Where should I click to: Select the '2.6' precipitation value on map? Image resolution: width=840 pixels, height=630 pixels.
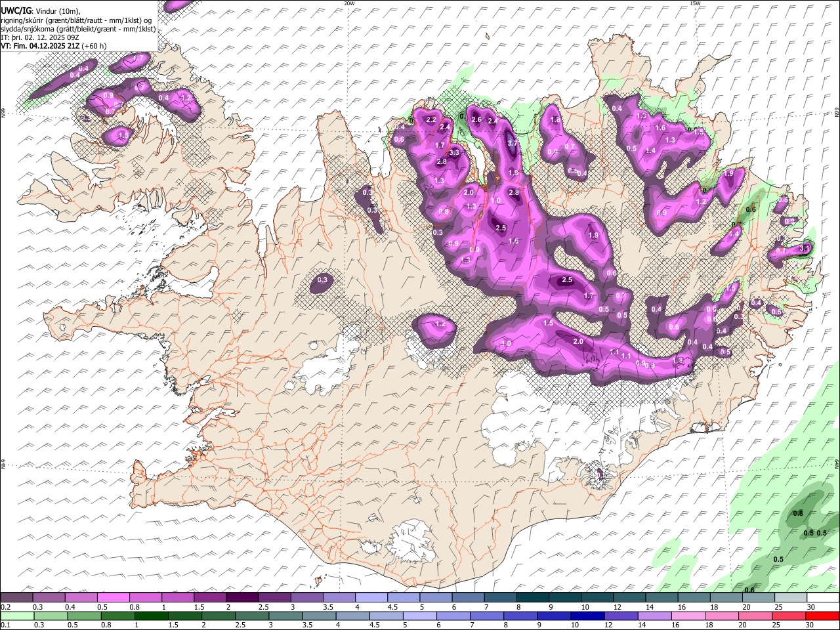click(x=477, y=119)
